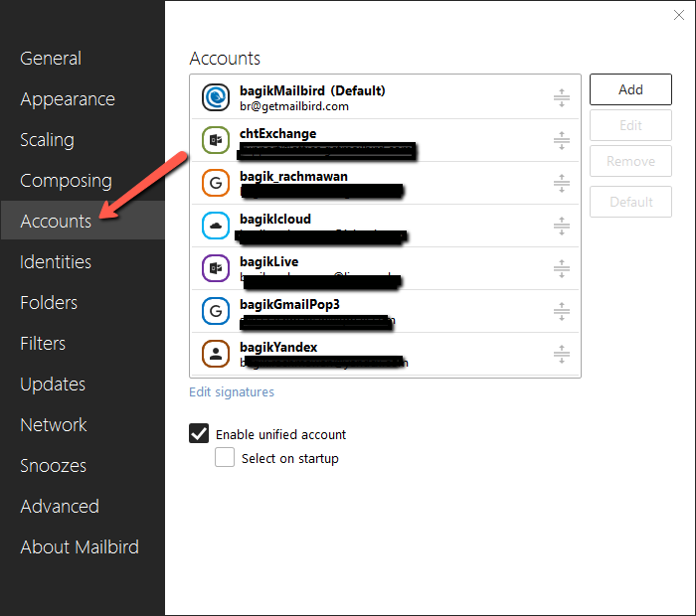
Task: Click the Edit account button
Action: pyautogui.click(x=630, y=125)
